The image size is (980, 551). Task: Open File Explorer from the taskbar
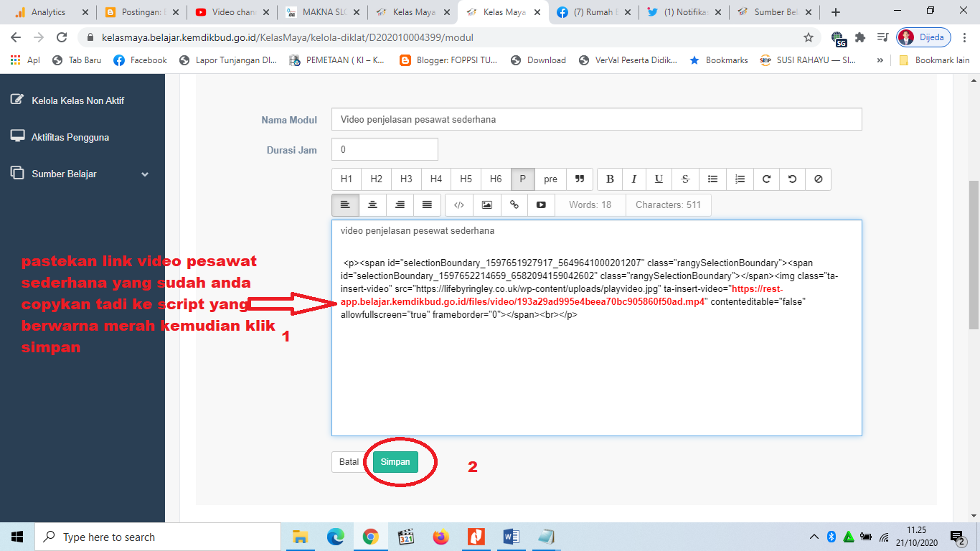click(x=300, y=537)
